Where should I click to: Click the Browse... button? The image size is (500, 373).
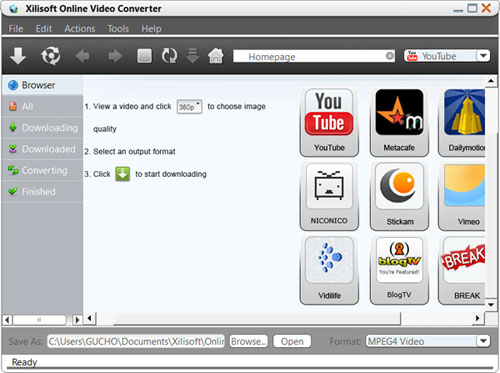[x=249, y=341]
